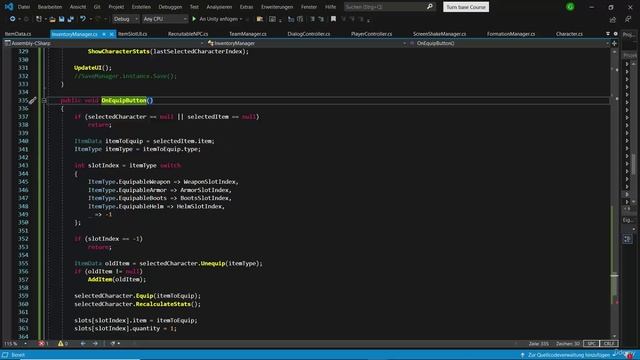Screen dimensions: 640x360
Task: Click the code cleanup icon in status strip
Action: (x=113, y=344)
